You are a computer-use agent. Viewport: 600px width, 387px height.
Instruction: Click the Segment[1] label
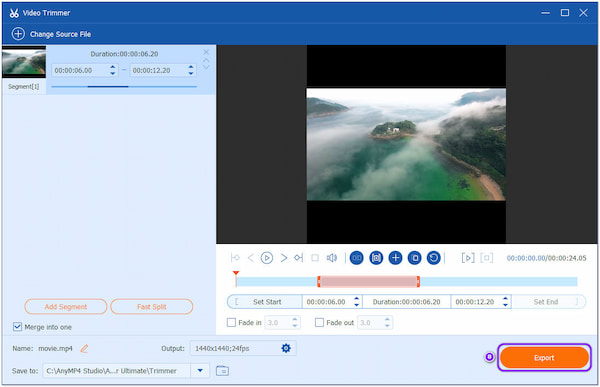[x=24, y=87]
